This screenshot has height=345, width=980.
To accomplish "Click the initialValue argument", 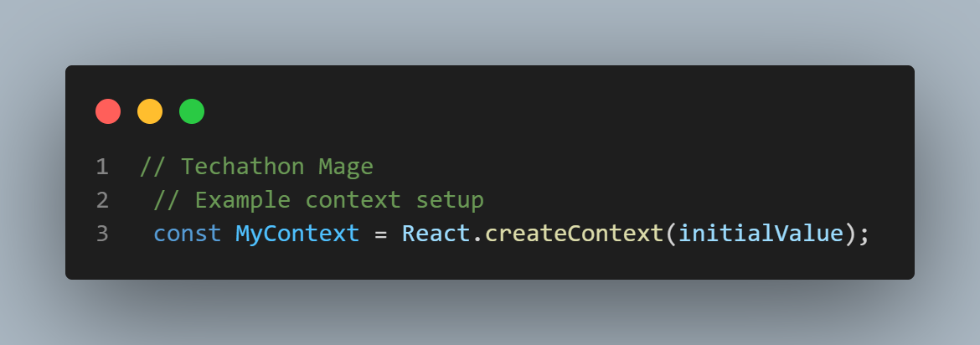I will pos(761,234).
